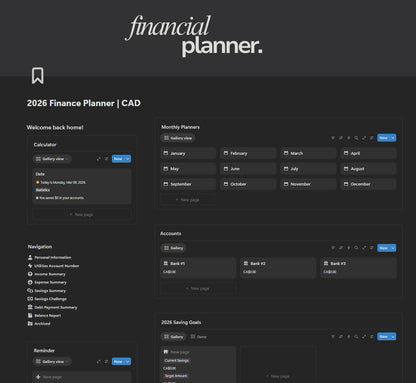
Task: Click New button in Calculator
Action: (118, 159)
